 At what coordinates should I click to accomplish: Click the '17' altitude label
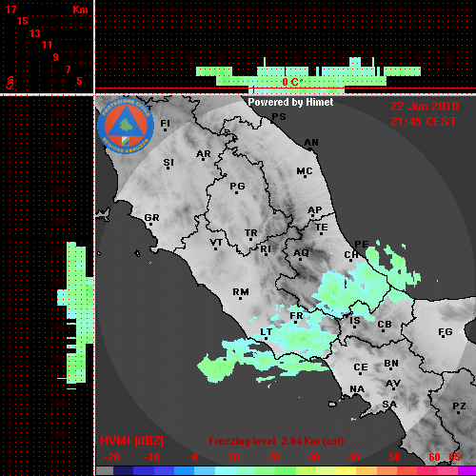point(10,10)
